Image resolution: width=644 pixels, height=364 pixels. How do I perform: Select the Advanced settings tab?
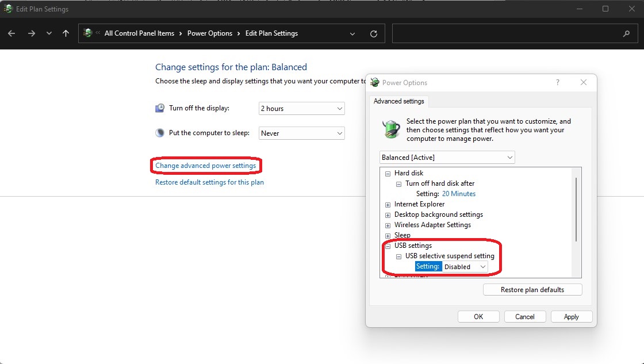click(x=399, y=101)
